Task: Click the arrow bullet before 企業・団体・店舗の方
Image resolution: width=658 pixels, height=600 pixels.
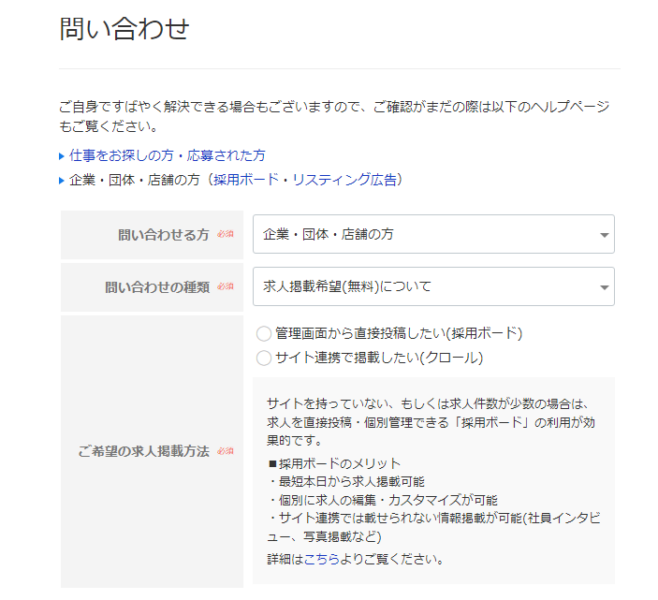Action: 62,181
